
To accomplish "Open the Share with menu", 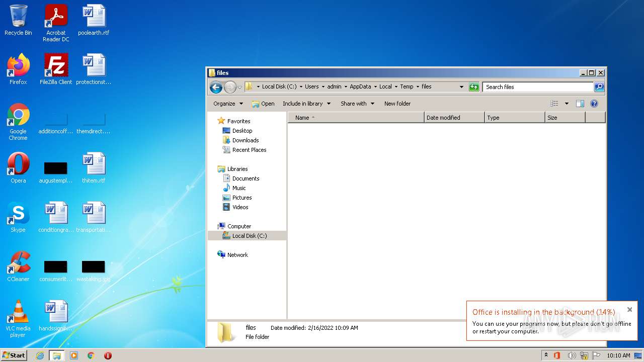I will click(x=357, y=104).
